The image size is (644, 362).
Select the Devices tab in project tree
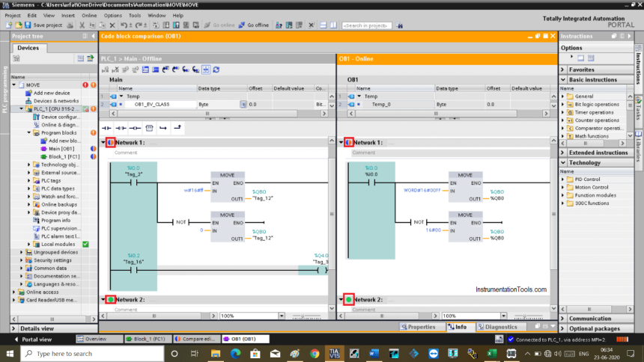28,48
